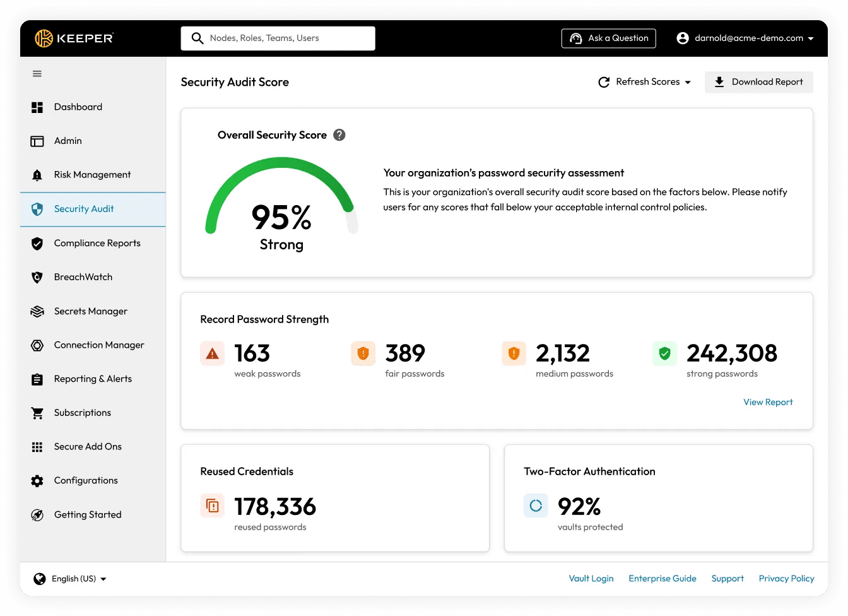Image resolution: width=848 pixels, height=616 pixels.
Task: Click the two-factor vaults protected circle icon
Action: [x=536, y=506]
